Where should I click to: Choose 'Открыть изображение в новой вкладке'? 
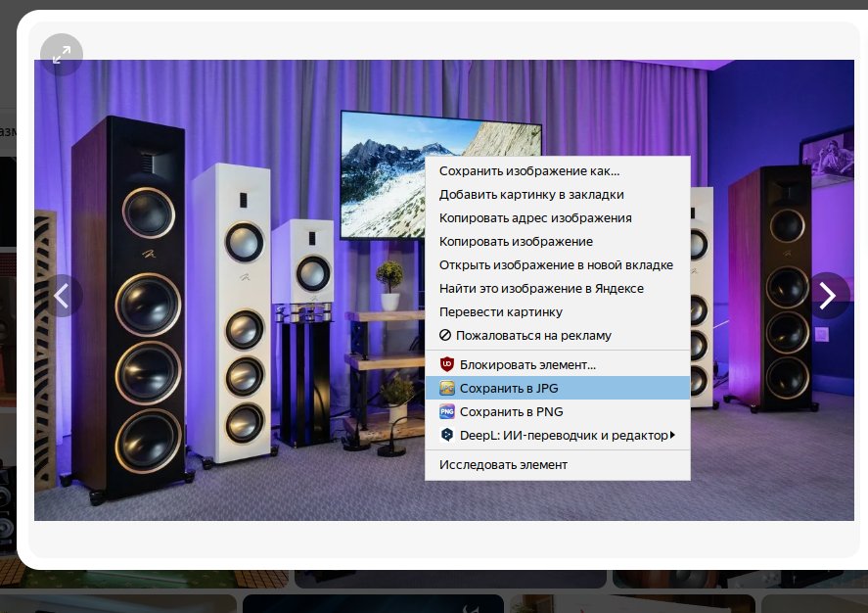(556, 265)
